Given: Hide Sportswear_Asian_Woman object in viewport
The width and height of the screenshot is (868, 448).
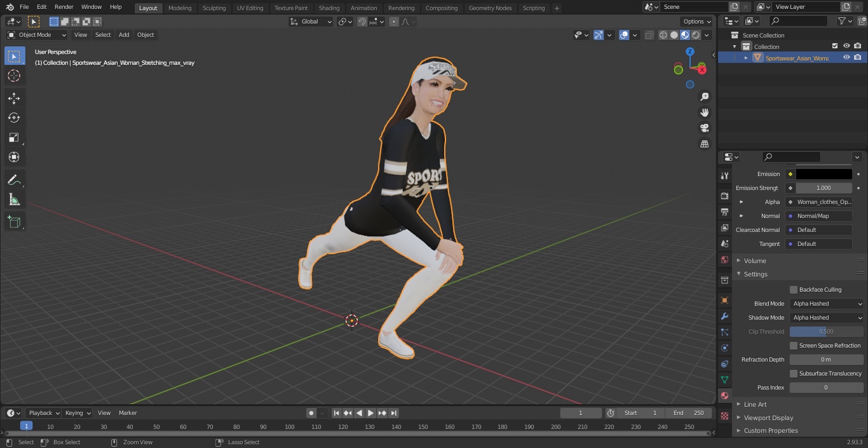Looking at the screenshot, I should pos(846,58).
